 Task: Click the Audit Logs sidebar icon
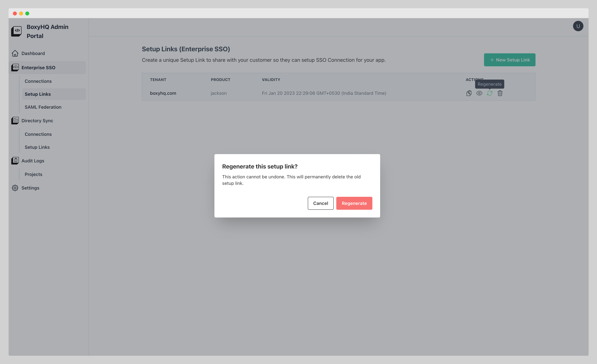15,161
